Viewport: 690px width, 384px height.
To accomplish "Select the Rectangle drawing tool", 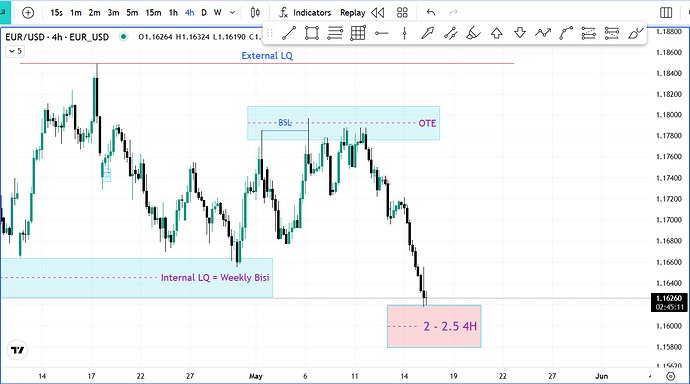I will [x=312, y=33].
